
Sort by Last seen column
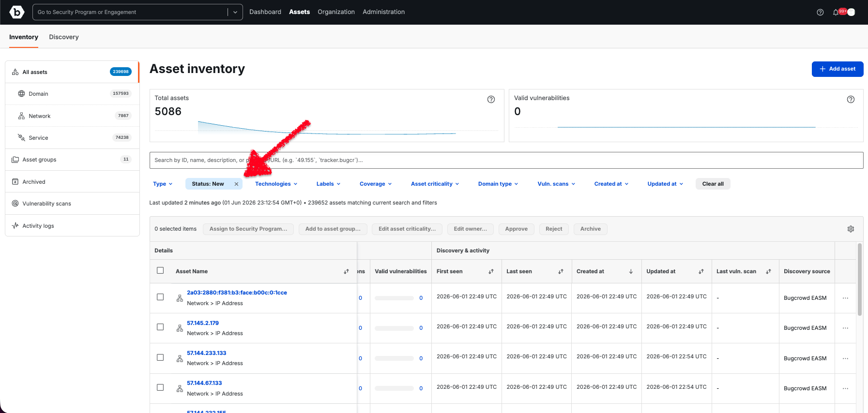[x=561, y=271]
